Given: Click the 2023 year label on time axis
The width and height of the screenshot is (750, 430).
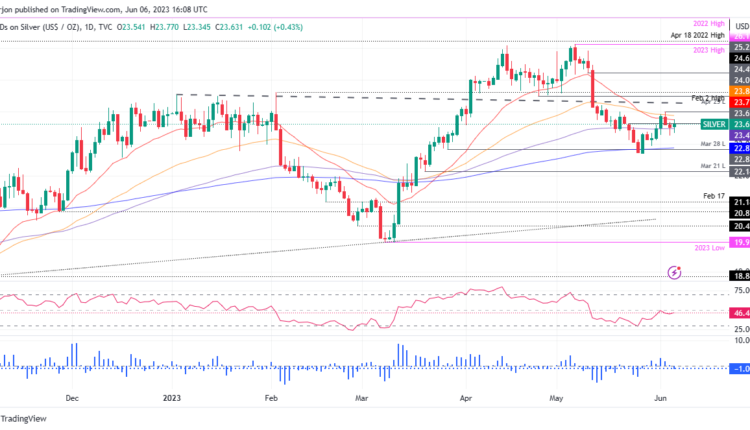Looking at the screenshot, I should tap(172, 395).
